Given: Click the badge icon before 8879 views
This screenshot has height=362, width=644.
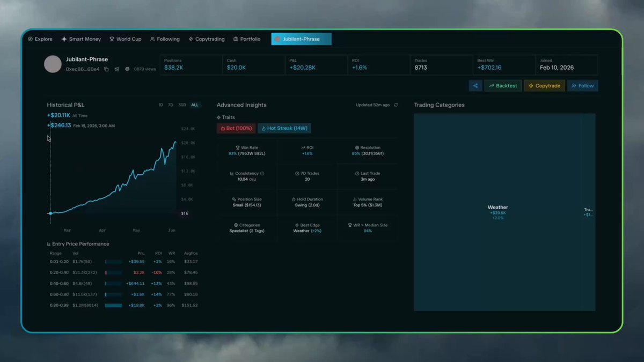Looking at the screenshot, I should pyautogui.click(x=127, y=69).
